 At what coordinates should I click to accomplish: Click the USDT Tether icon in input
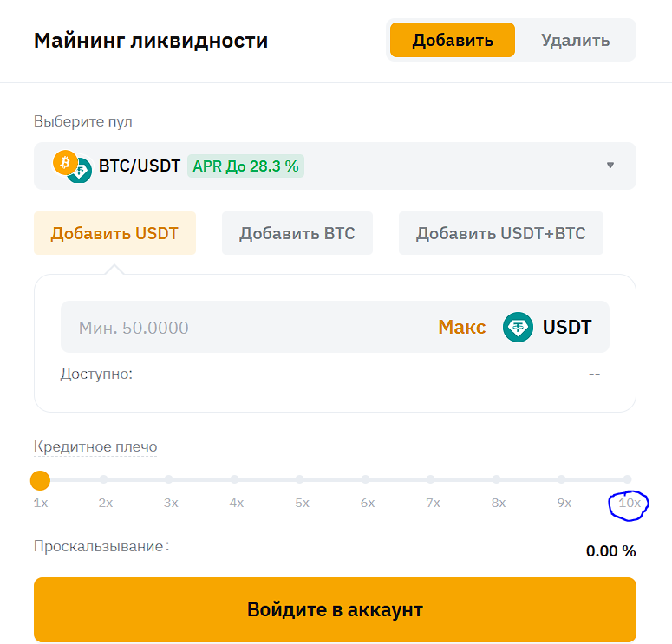pyautogui.click(x=519, y=327)
